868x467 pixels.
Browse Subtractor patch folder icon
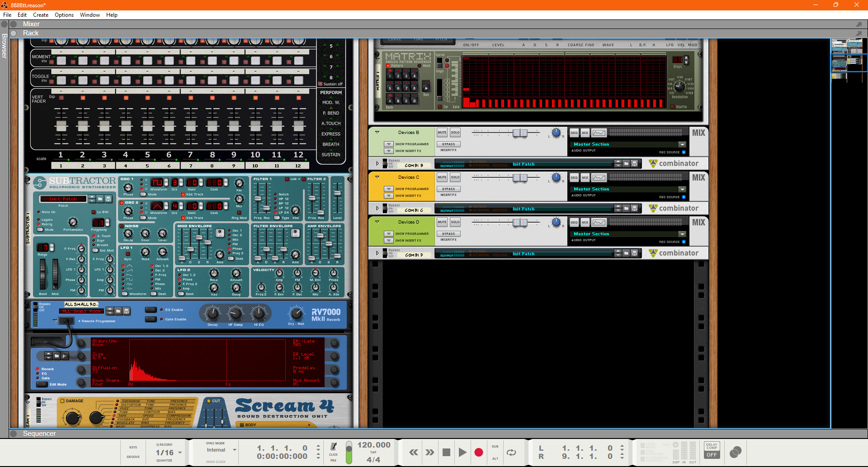click(100, 199)
